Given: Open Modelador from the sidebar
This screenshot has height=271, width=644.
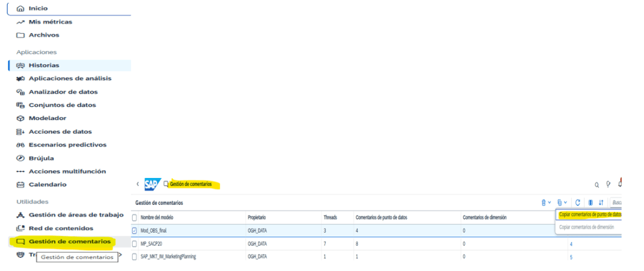Looking at the screenshot, I should click(47, 118).
